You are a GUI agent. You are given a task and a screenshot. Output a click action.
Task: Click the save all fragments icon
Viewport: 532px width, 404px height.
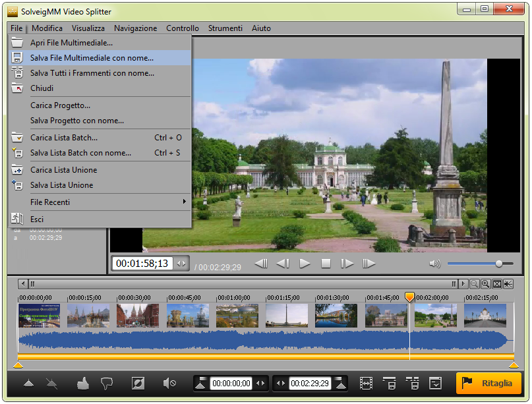(17, 72)
